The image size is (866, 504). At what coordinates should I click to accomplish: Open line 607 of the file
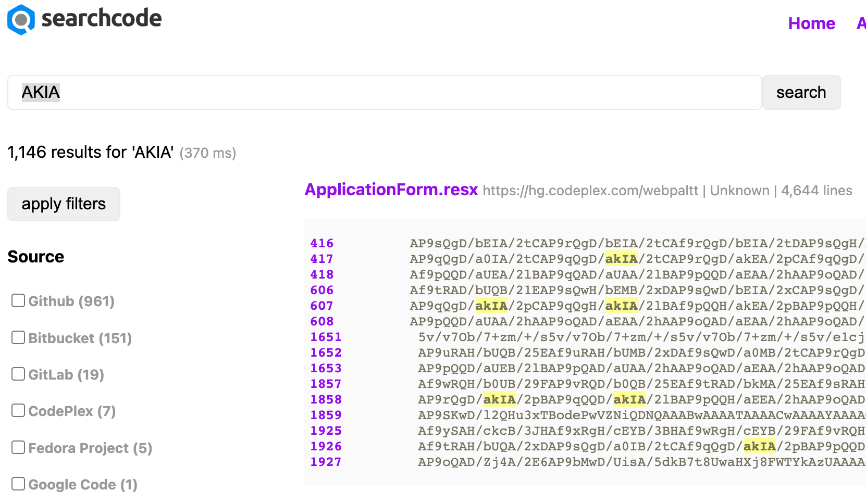[x=321, y=306]
